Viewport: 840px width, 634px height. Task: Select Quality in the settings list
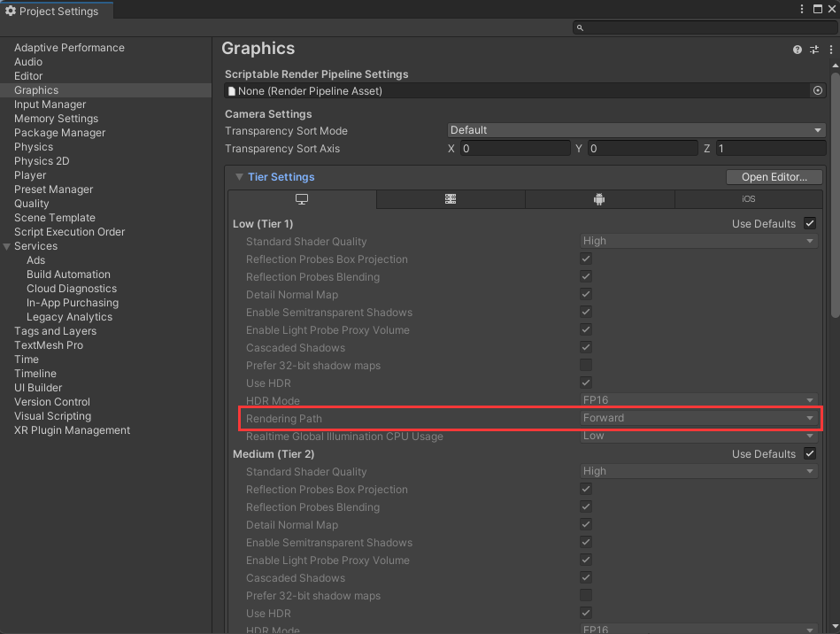[x=32, y=204]
